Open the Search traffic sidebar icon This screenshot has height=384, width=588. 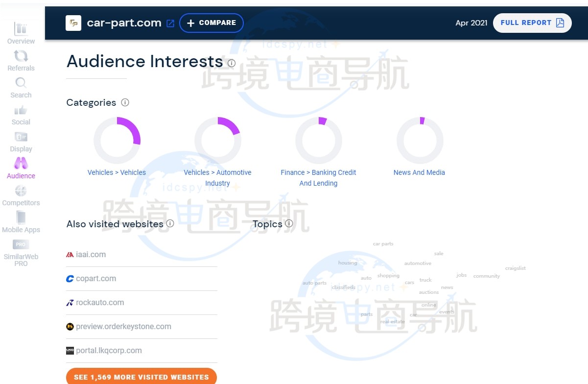pos(21,83)
